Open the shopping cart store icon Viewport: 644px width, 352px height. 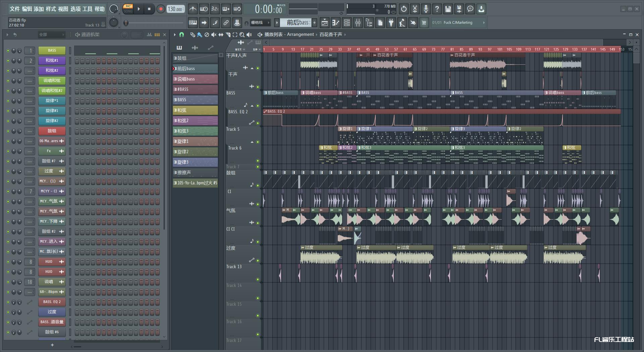click(424, 23)
